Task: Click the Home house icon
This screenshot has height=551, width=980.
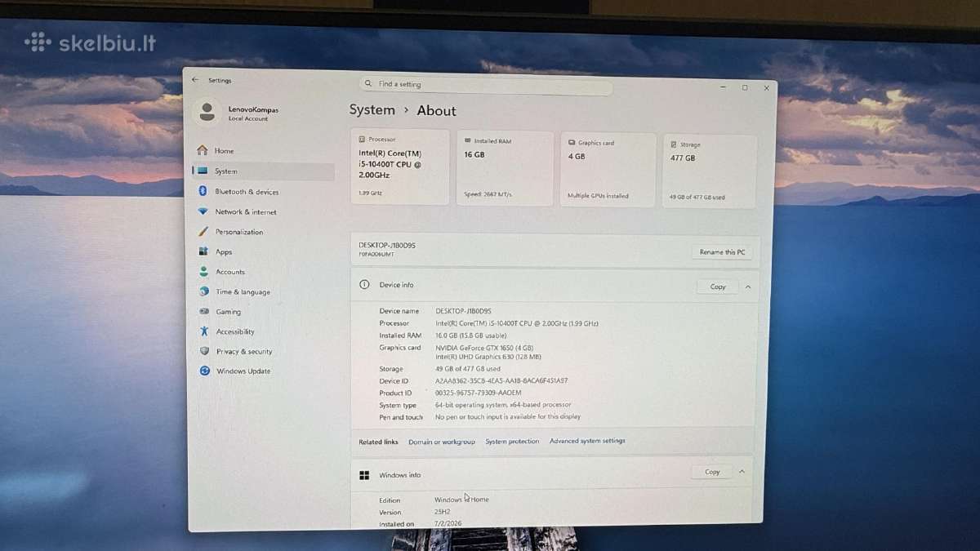Action: [203, 150]
